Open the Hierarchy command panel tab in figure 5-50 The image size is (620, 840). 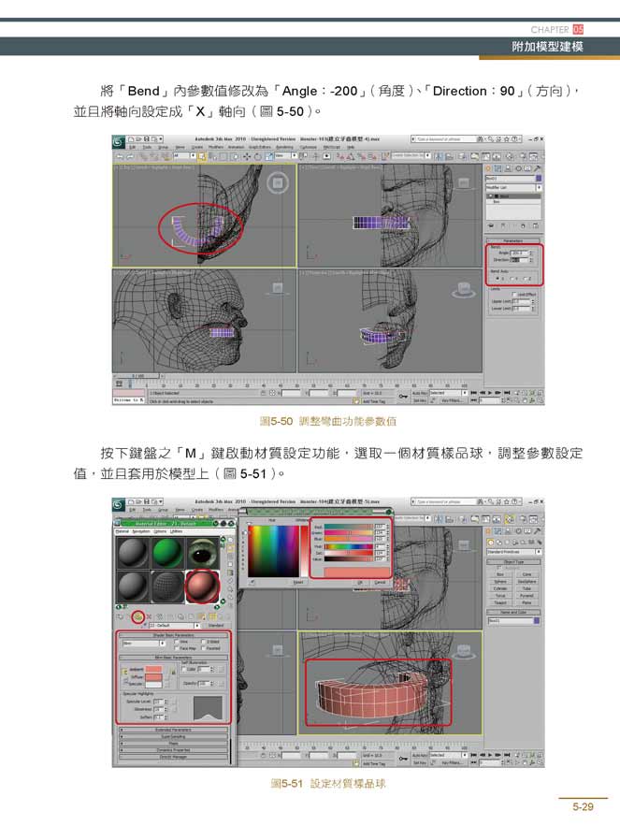(x=508, y=168)
